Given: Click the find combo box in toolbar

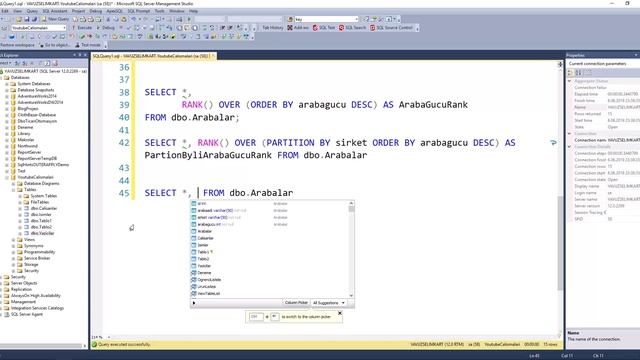Looking at the screenshot, I should click(326, 19).
